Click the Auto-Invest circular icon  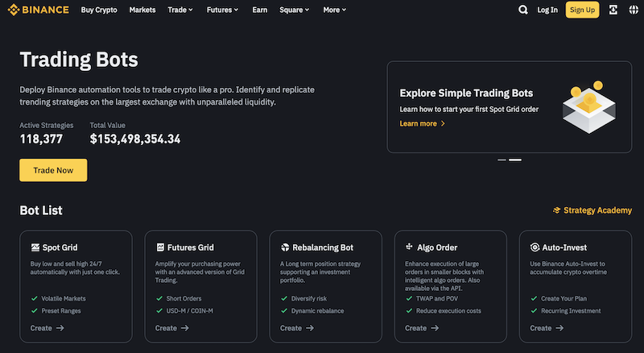click(x=535, y=247)
